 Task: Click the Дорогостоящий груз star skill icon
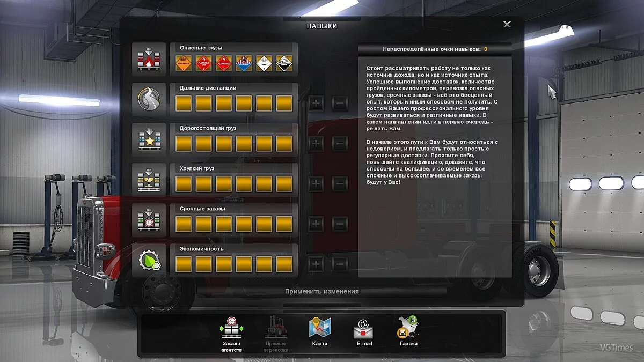coord(149,139)
